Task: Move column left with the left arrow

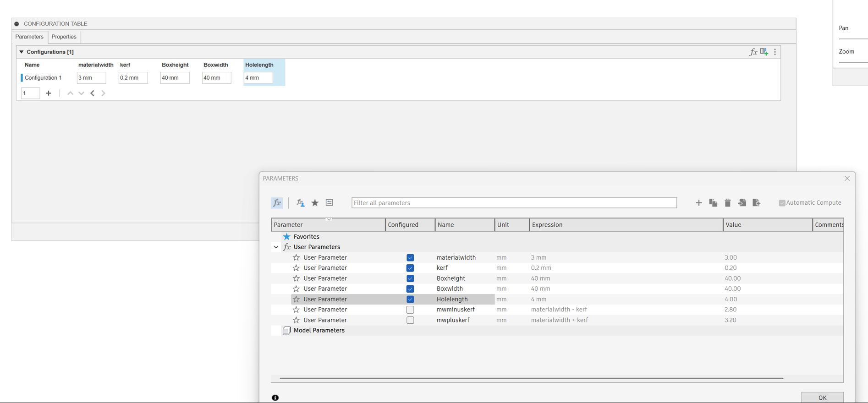Action: [93, 93]
